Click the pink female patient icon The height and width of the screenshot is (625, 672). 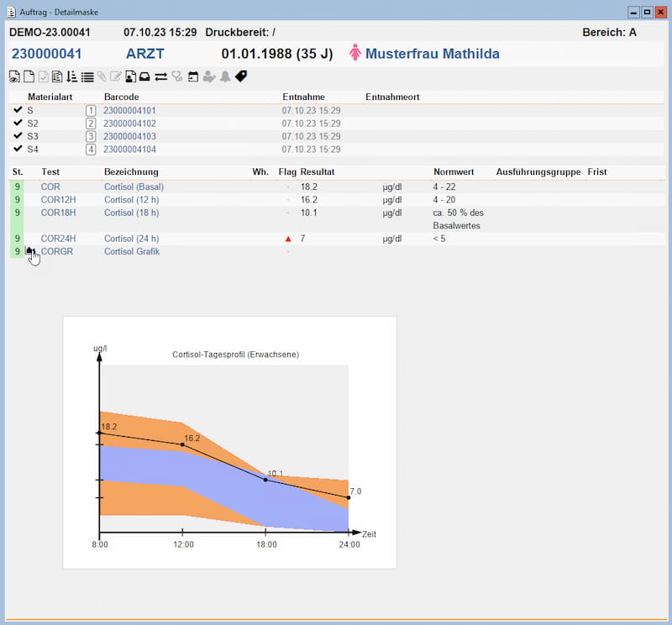(354, 52)
